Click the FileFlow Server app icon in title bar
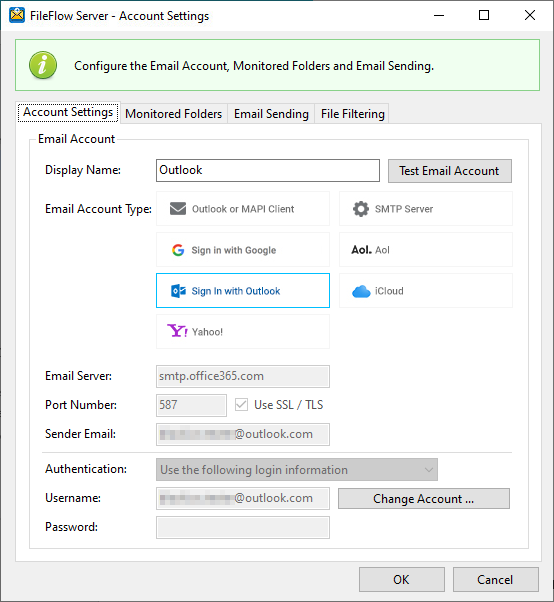 click(17, 15)
